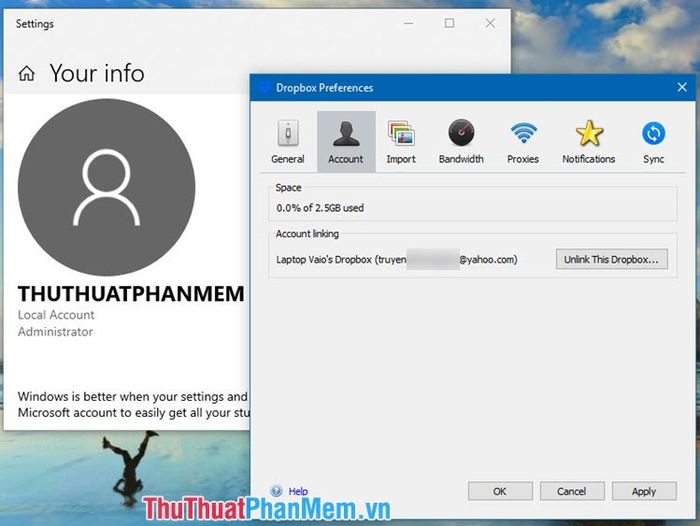The height and width of the screenshot is (526, 700).
Task: Click the 'Administrator' label in Settings
Action: coord(55,332)
